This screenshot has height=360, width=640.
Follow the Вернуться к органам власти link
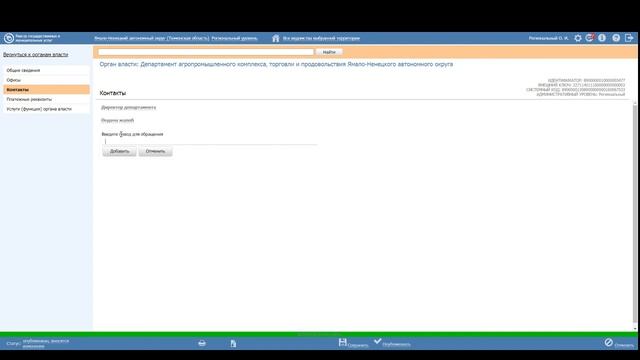pos(36,55)
